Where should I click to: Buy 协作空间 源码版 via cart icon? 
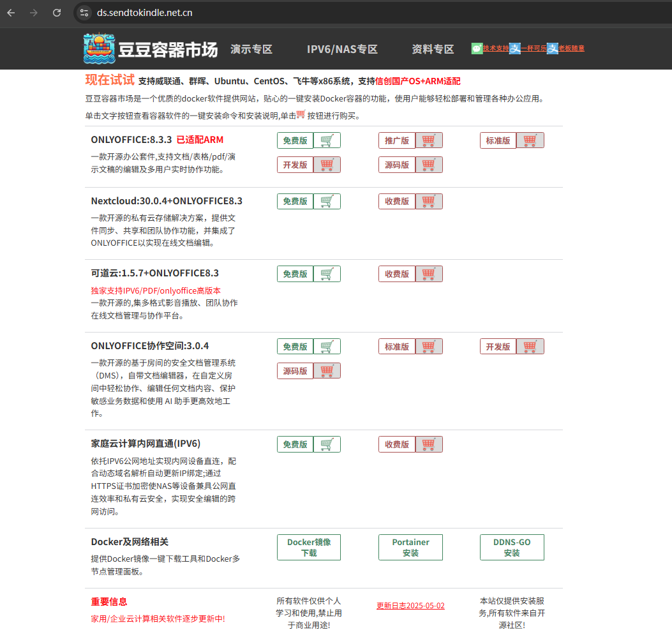click(x=327, y=371)
